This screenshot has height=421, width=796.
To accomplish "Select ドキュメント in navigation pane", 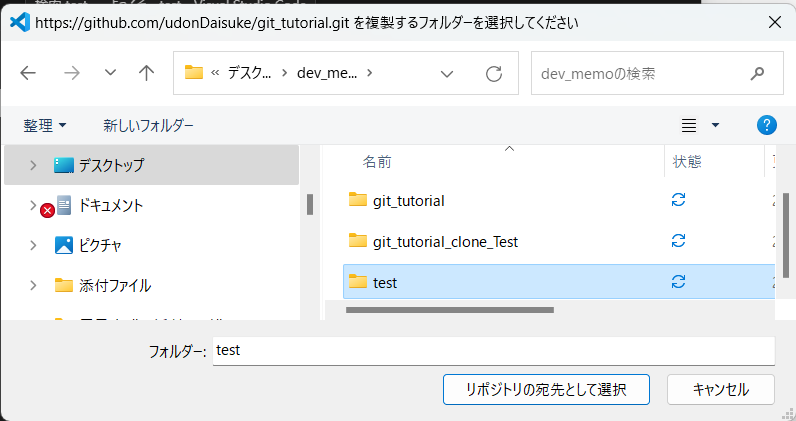I will click(x=111, y=205).
